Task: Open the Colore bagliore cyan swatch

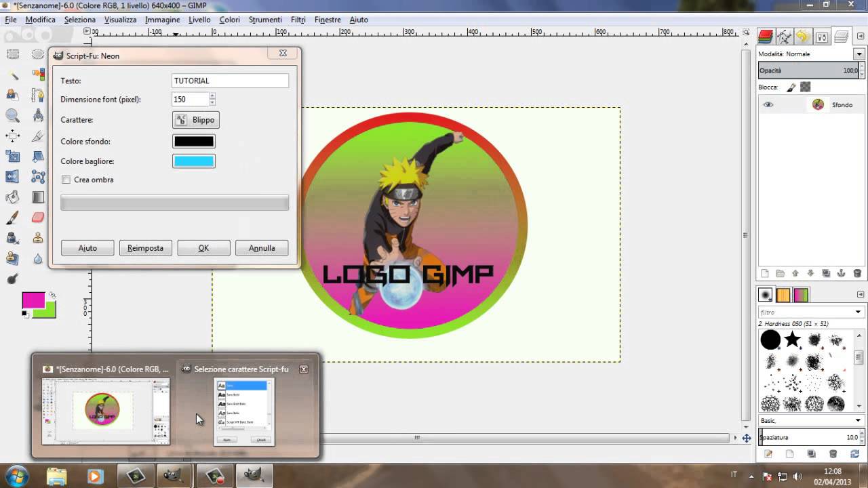Action: point(194,161)
